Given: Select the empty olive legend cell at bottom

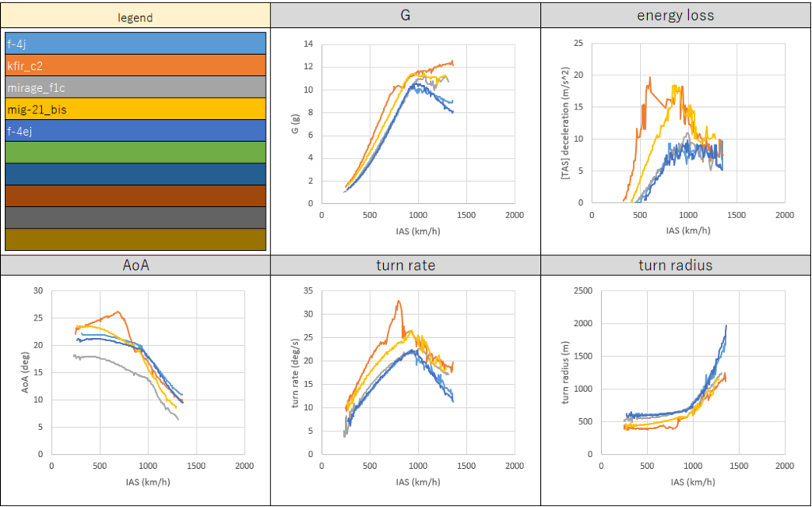Looking at the screenshot, I should [x=135, y=239].
